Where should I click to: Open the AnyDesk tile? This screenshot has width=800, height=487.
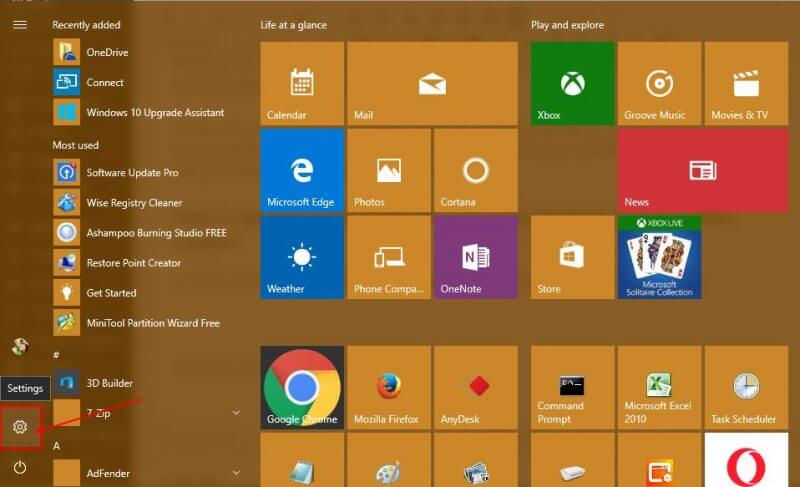476,388
